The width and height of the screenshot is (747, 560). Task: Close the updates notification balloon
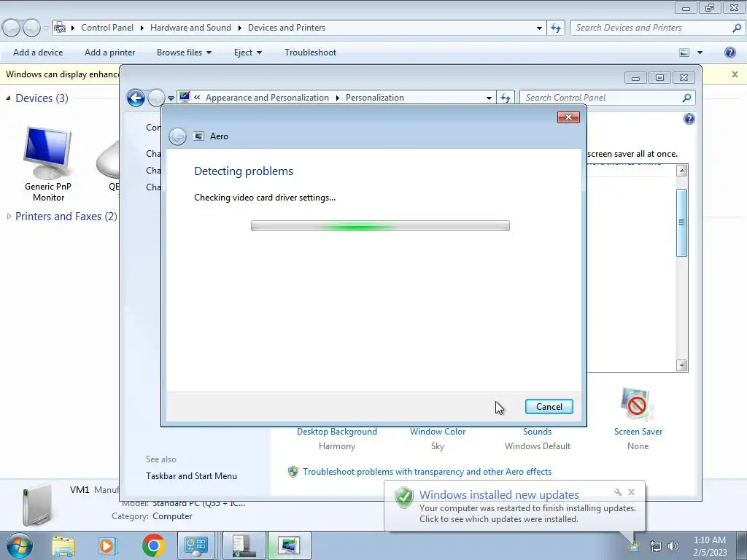(631, 492)
